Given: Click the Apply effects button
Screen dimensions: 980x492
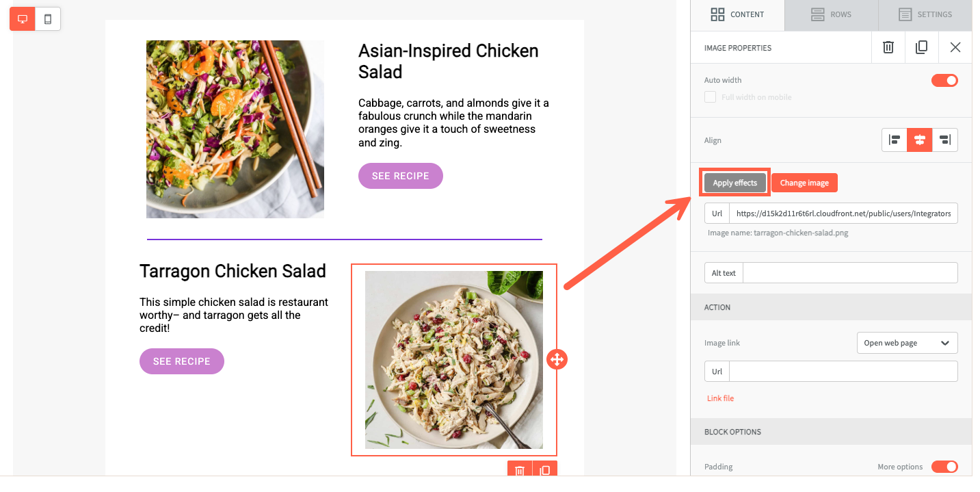Looking at the screenshot, I should [735, 183].
